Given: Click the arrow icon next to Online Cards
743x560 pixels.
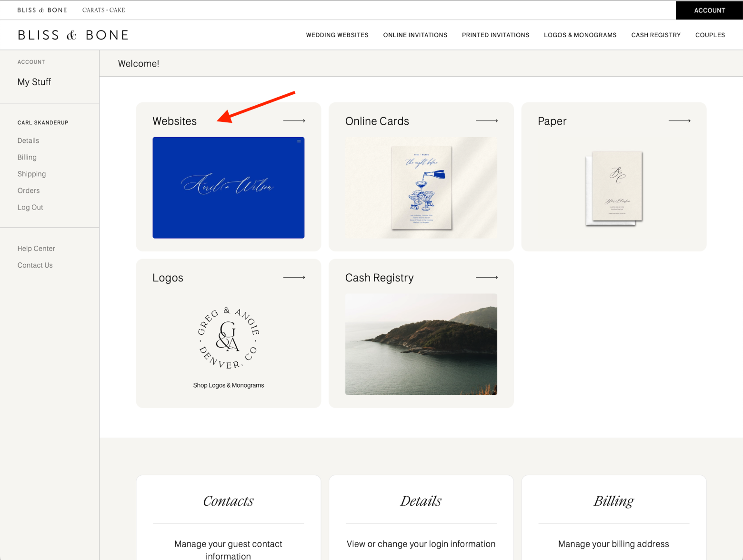Looking at the screenshot, I should tap(487, 120).
